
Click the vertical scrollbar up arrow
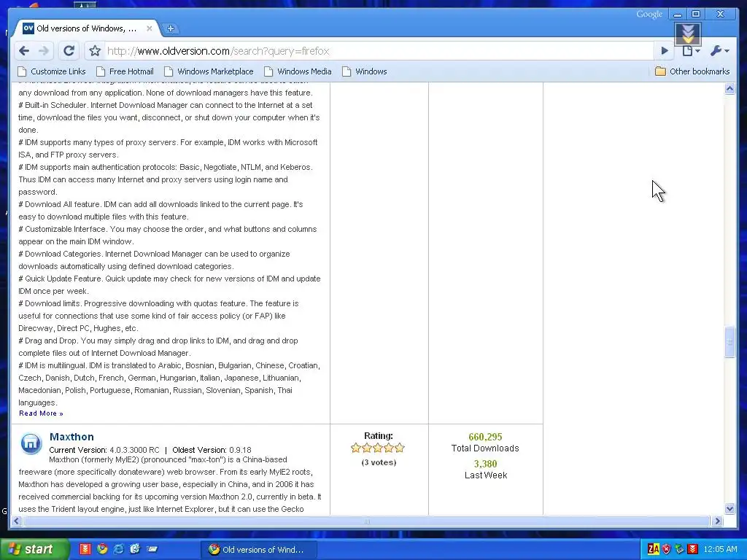(x=729, y=88)
